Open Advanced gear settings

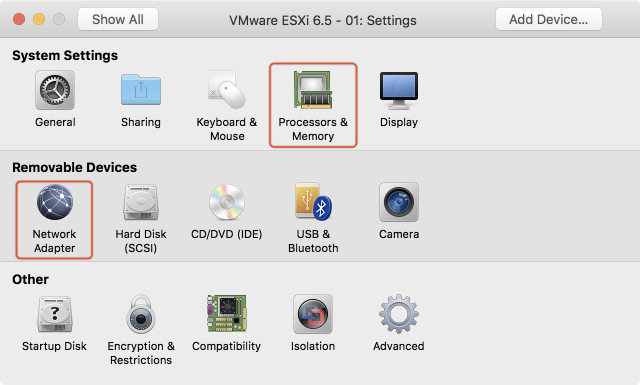399,314
